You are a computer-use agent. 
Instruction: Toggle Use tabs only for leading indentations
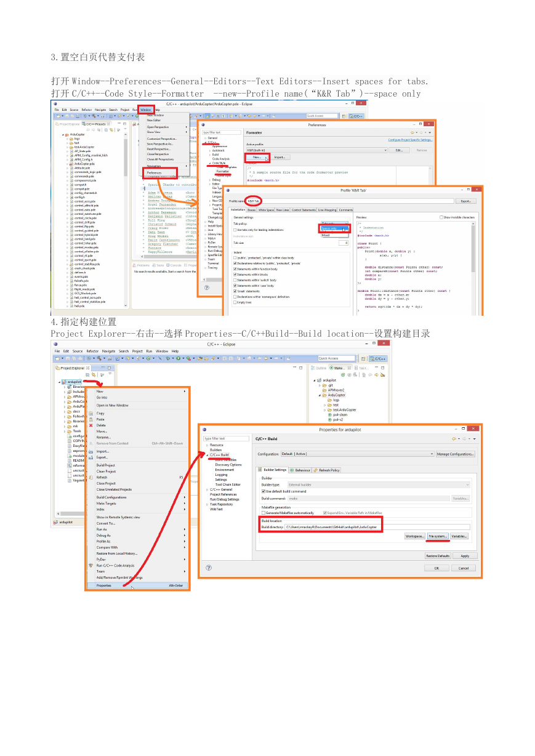click(235, 230)
